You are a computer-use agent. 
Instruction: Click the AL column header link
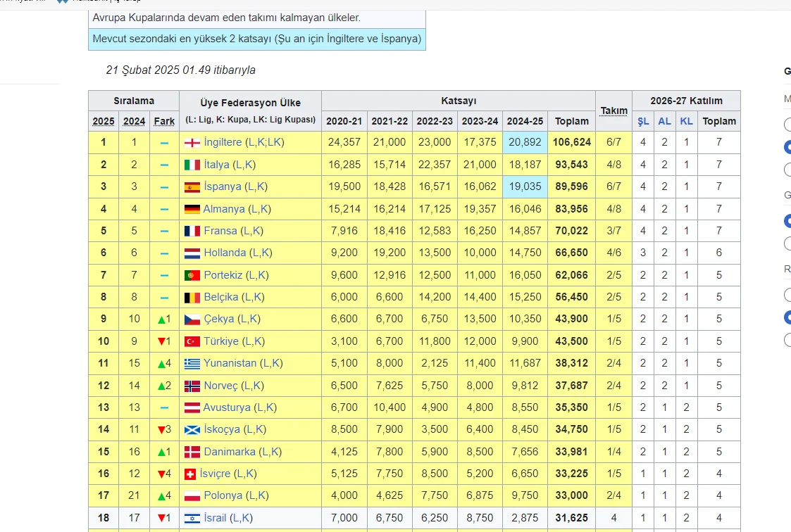pos(664,121)
